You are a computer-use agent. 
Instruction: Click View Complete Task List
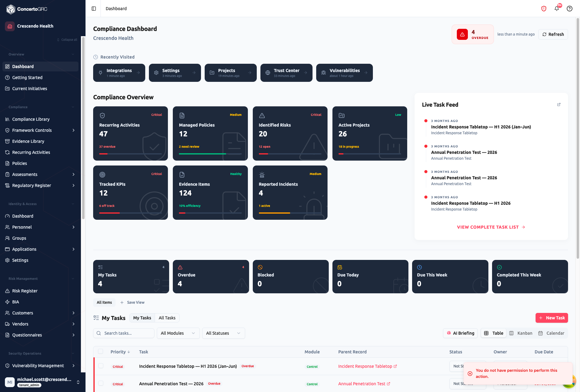(x=491, y=227)
